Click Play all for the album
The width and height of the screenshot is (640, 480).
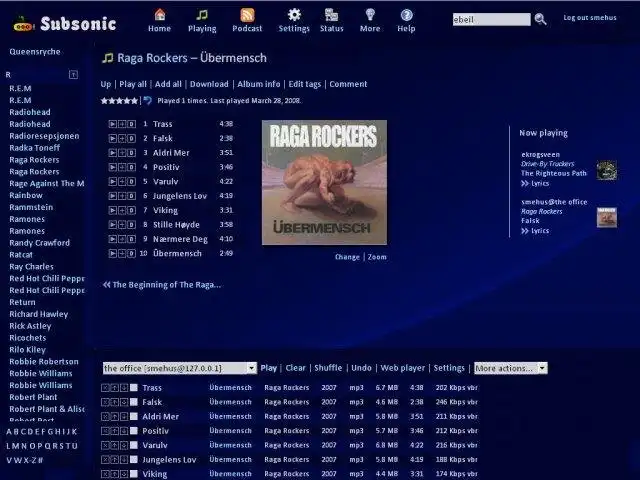[x=133, y=84]
